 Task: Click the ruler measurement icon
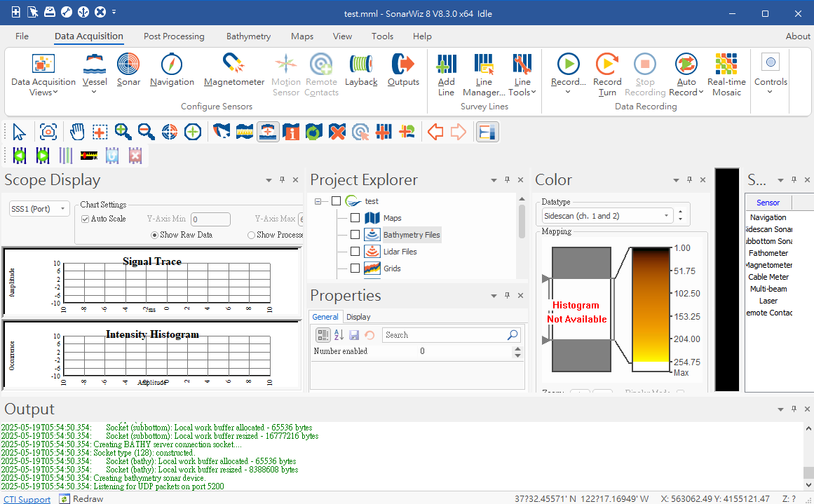[x=89, y=155]
